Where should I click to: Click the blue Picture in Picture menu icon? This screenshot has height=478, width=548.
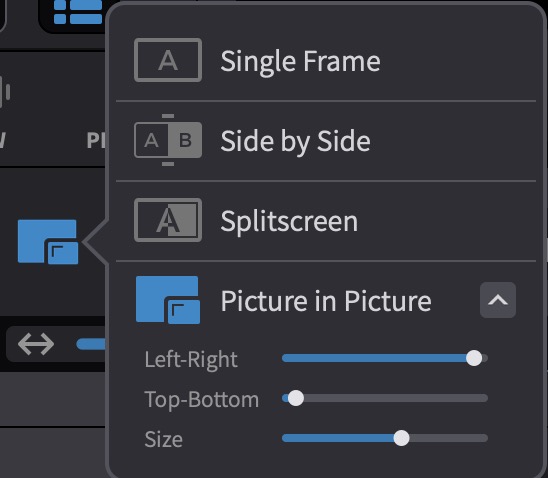(x=168, y=300)
